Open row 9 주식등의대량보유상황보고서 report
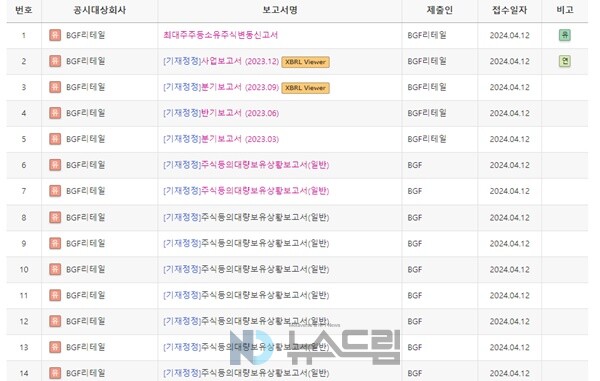This screenshot has width=600, height=381. [246, 244]
